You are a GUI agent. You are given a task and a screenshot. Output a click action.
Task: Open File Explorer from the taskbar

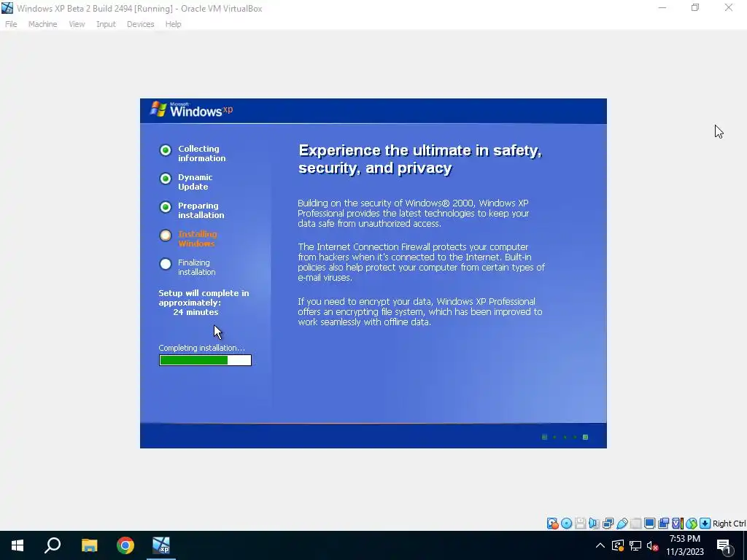(x=89, y=545)
